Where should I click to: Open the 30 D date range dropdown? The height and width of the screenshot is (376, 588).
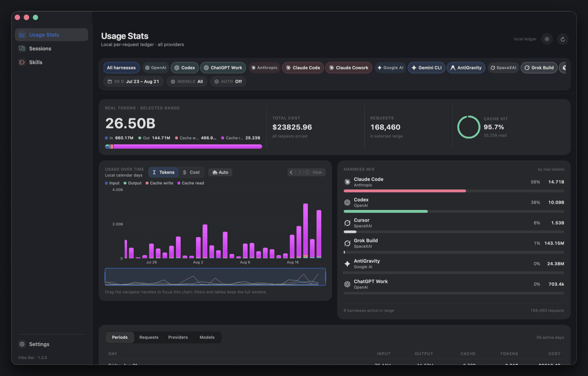[x=133, y=82]
